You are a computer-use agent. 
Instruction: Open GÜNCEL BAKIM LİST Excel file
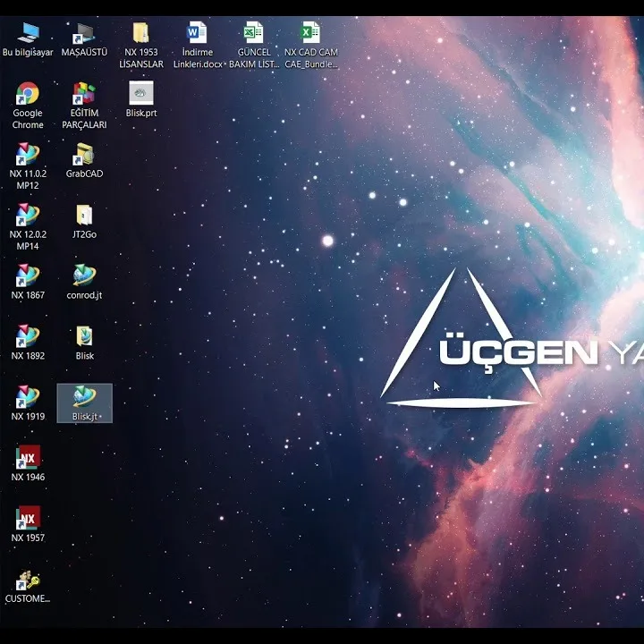pyautogui.click(x=254, y=46)
